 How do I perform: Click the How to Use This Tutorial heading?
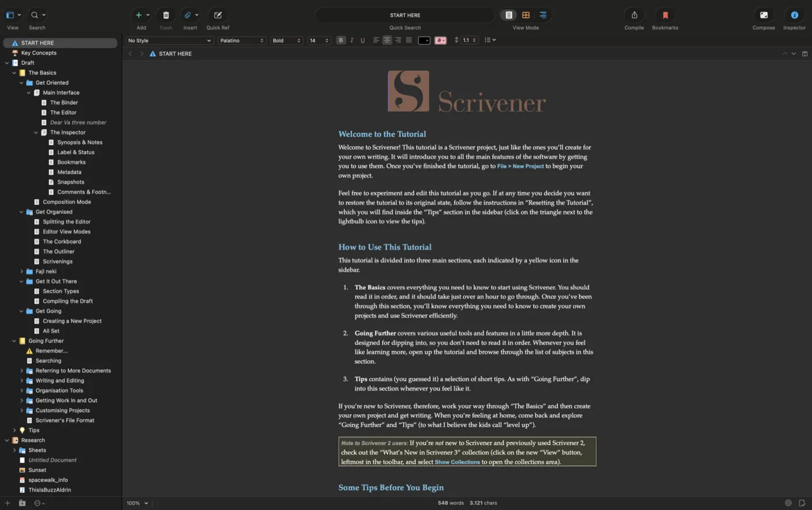pyautogui.click(x=385, y=247)
